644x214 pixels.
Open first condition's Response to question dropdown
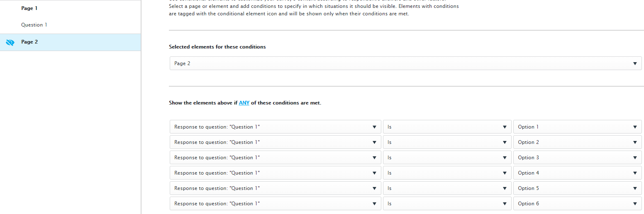[276, 127]
